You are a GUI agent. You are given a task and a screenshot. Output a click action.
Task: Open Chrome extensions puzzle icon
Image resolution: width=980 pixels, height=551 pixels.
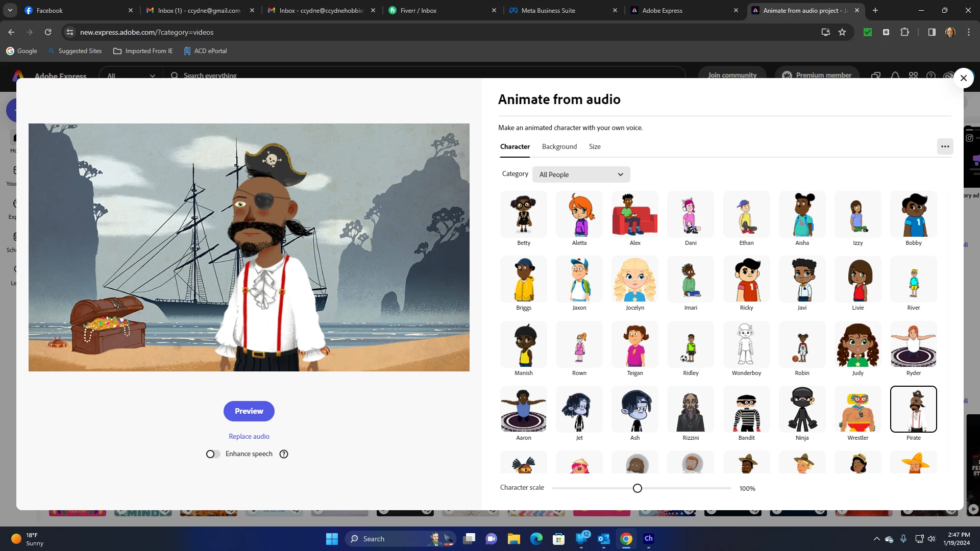904,32
